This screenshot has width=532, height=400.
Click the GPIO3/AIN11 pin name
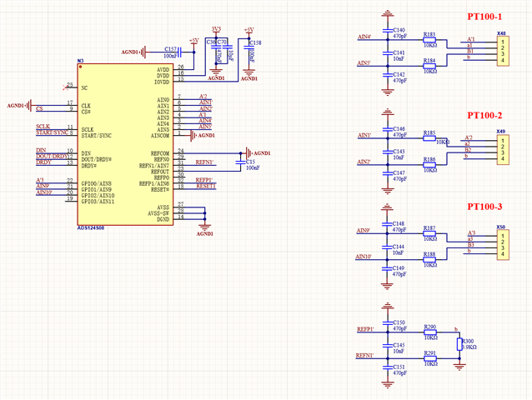coord(98,202)
